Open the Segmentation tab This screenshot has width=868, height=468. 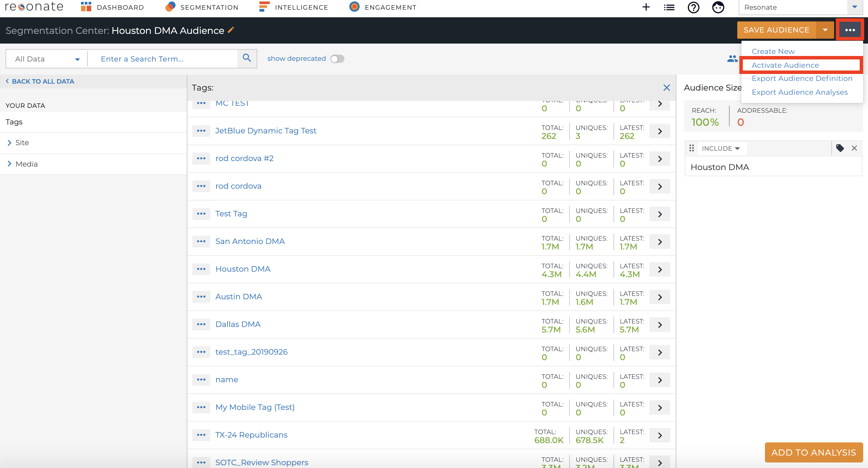(x=202, y=7)
